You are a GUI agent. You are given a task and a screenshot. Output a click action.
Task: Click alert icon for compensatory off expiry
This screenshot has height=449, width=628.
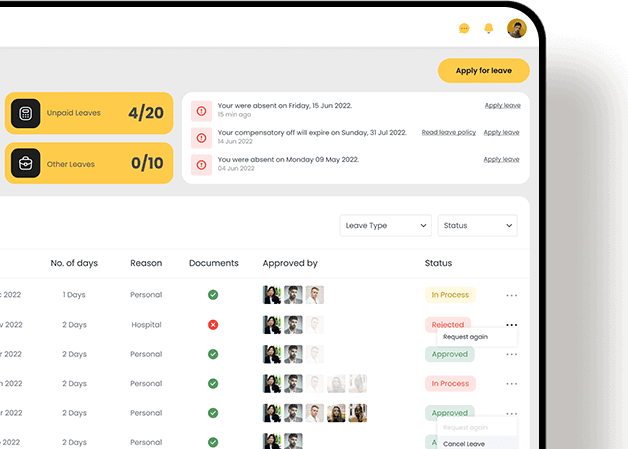(201, 137)
